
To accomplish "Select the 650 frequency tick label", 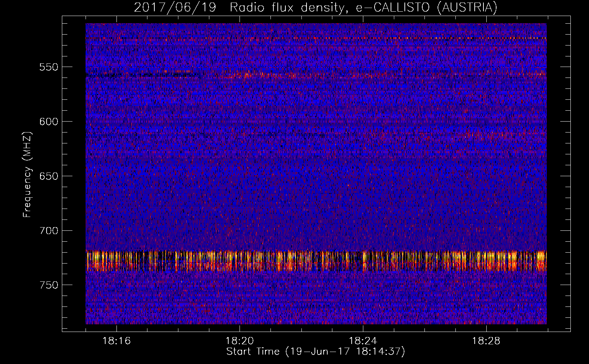I will pyautogui.click(x=49, y=176).
